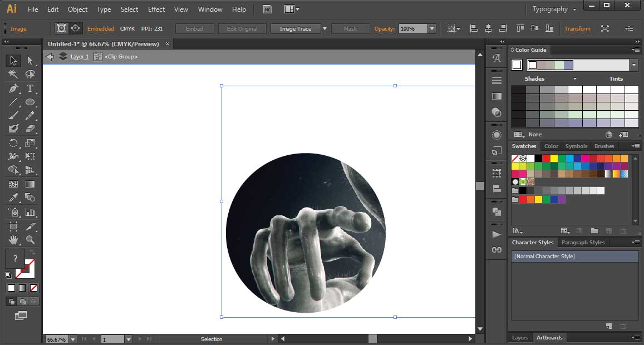
Task: Click the Embed button
Action: 194,28
